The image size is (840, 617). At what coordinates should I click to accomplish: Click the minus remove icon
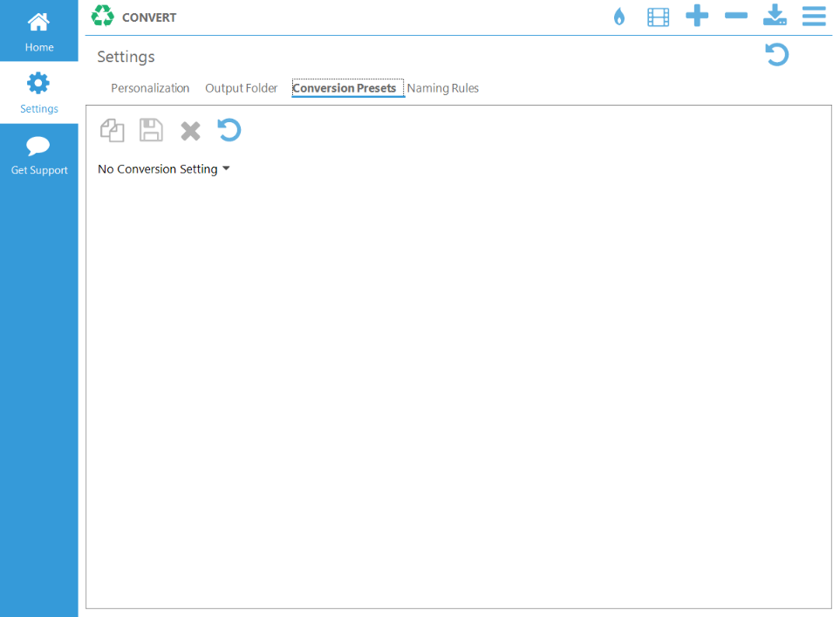pyautogui.click(x=736, y=16)
